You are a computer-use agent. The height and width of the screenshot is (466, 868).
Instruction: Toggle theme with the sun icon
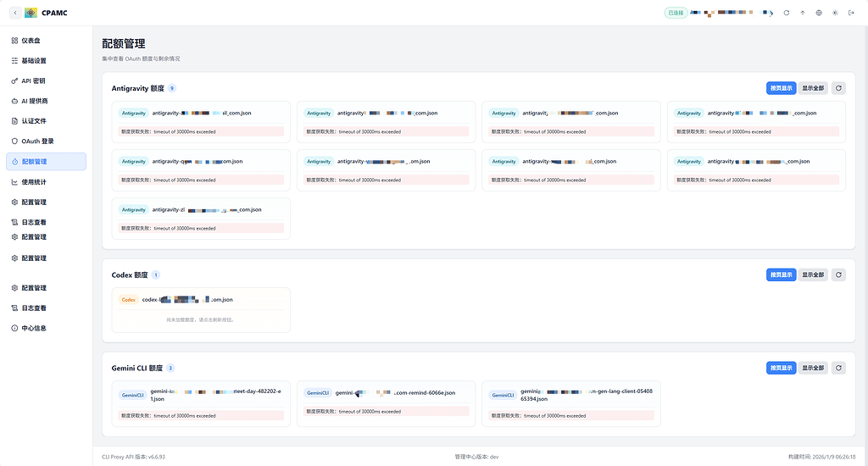(835, 13)
